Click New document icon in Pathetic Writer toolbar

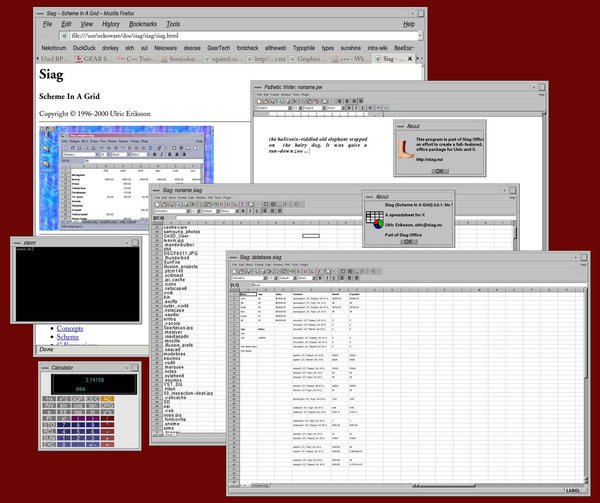[259, 101]
